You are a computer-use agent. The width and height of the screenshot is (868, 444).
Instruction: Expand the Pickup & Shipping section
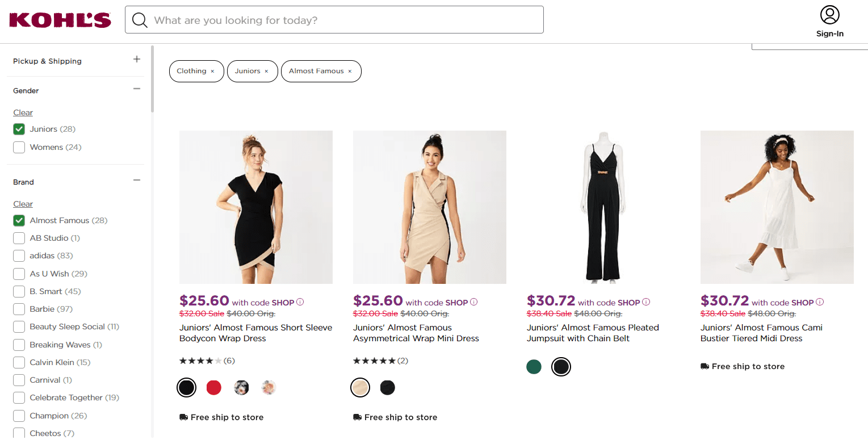tap(136, 60)
